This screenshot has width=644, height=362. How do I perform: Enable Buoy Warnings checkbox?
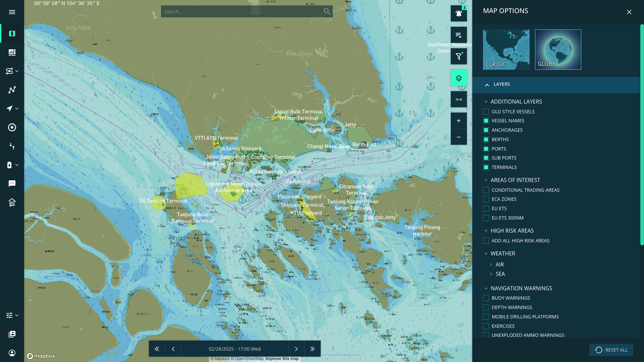tap(486, 298)
